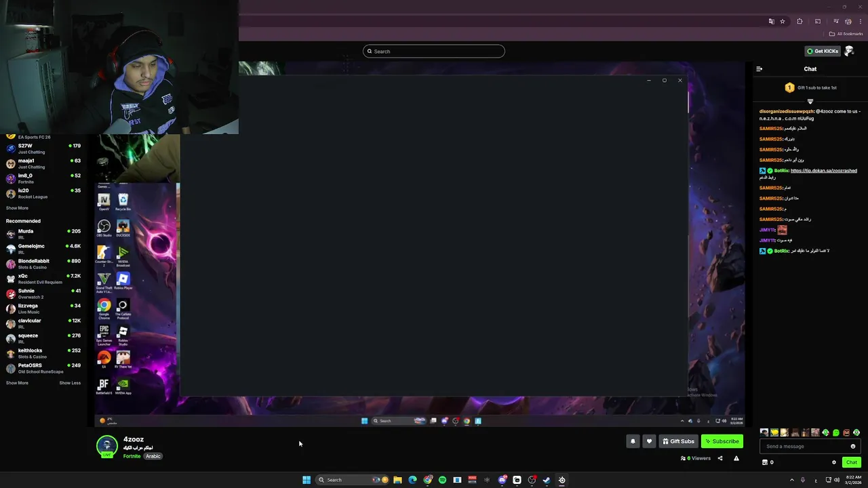Screen dimensions: 868x488
Task: Open Steam from taskbar
Action: (547, 480)
